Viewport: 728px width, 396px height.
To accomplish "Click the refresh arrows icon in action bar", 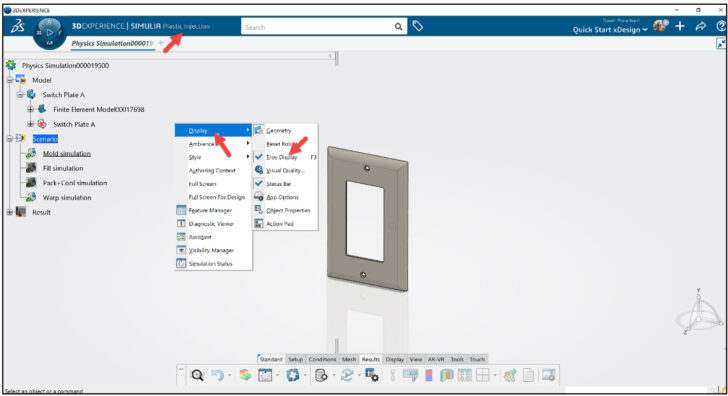I will (x=347, y=375).
